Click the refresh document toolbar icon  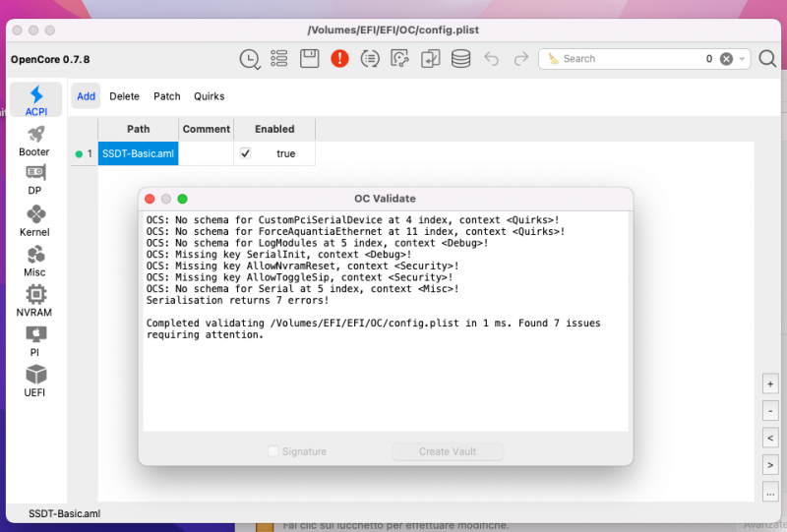400,59
